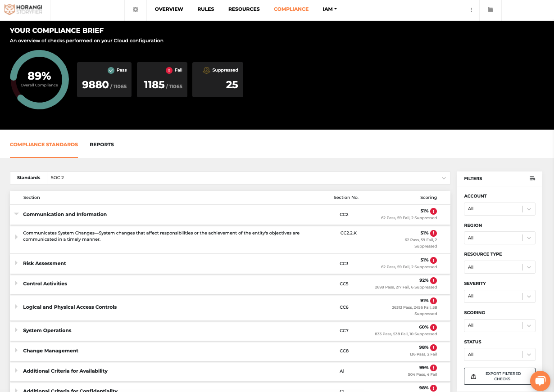This screenshot has width=554, height=392.
Task: Collapse the Communication and Information section
Action: click(16, 214)
